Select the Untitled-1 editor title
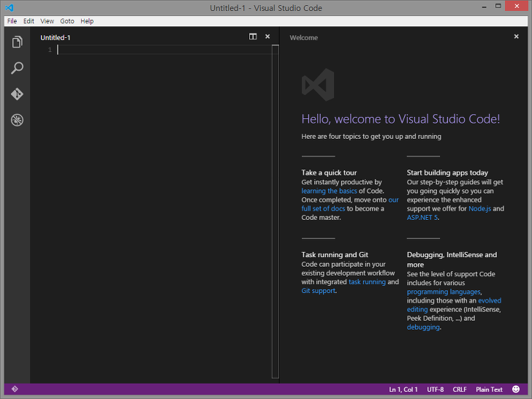532x399 pixels. point(56,38)
